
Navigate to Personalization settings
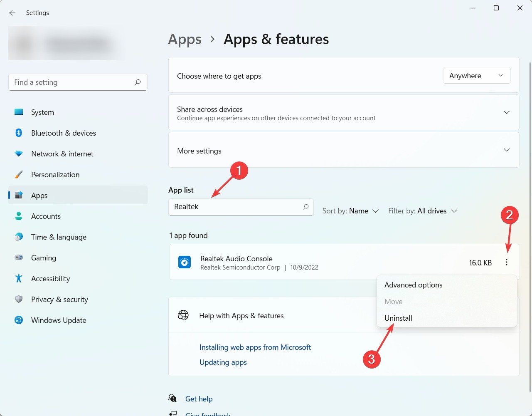[x=78, y=175]
